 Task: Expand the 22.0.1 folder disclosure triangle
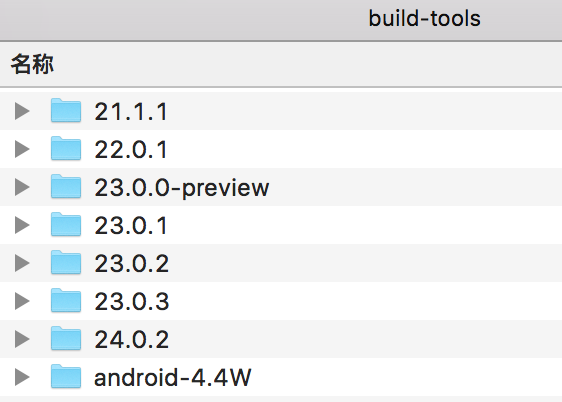click(22, 149)
